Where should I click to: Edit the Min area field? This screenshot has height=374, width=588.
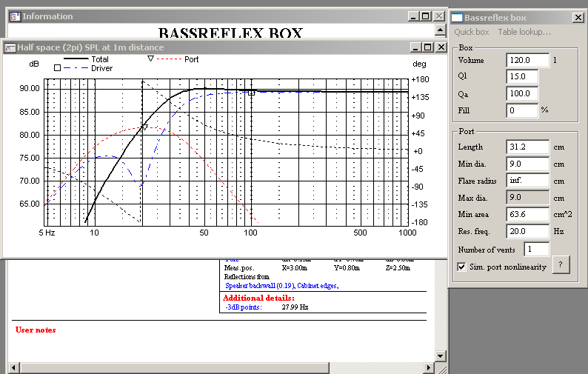pos(527,214)
